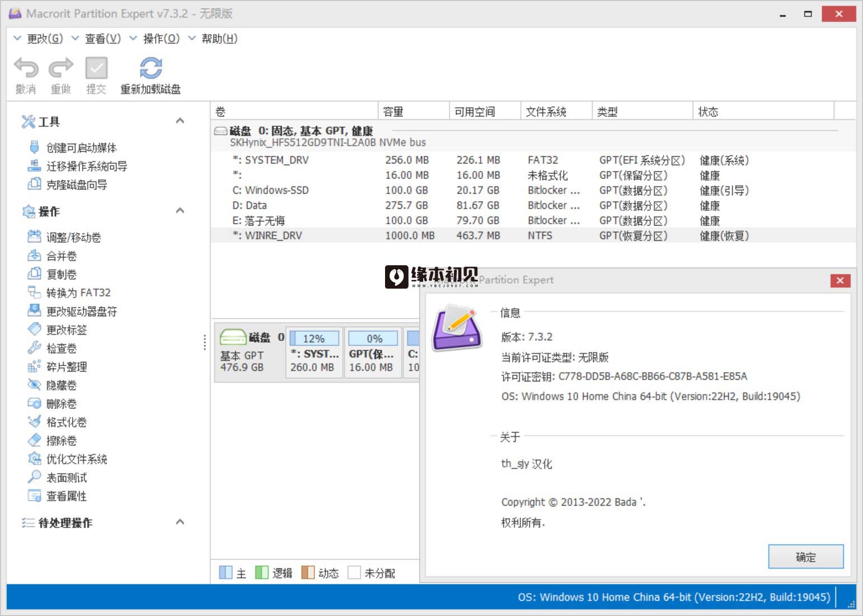This screenshot has height=616, width=863.
Task: Select the SYSTEM_DRV volume row
Action: coord(533,160)
